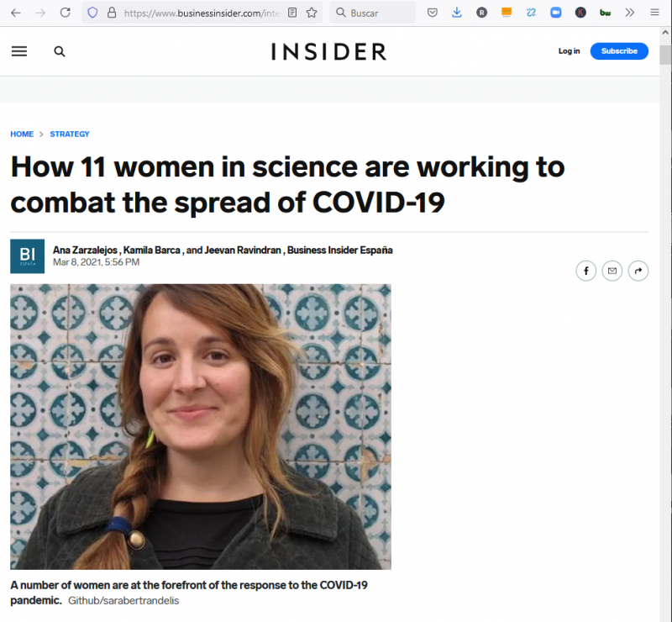Open author Ana Zarzalejos link
The image size is (672, 622).
[x=86, y=250]
